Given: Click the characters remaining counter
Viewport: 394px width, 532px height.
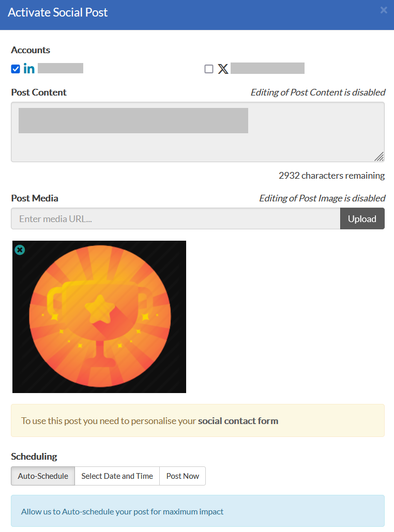Looking at the screenshot, I should [331, 176].
